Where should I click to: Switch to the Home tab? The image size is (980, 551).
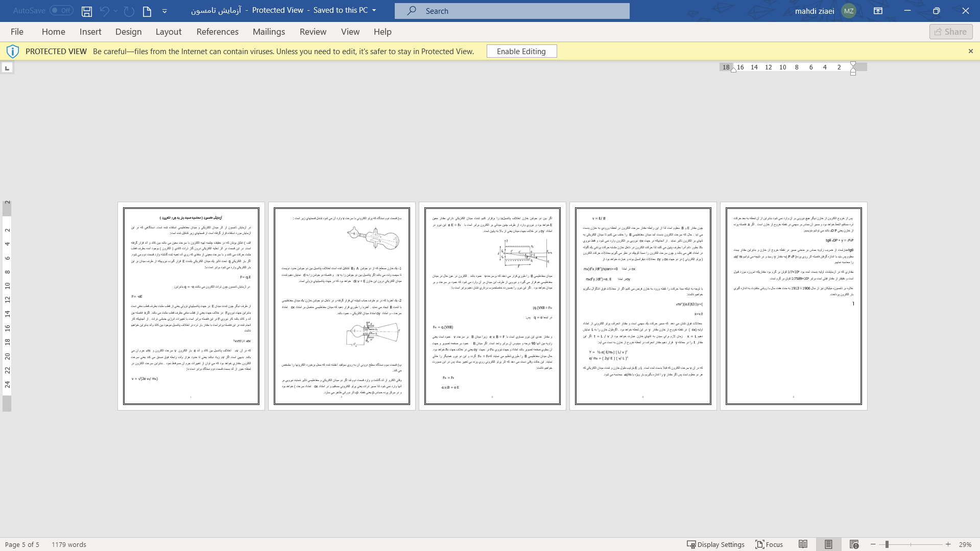tap(54, 32)
